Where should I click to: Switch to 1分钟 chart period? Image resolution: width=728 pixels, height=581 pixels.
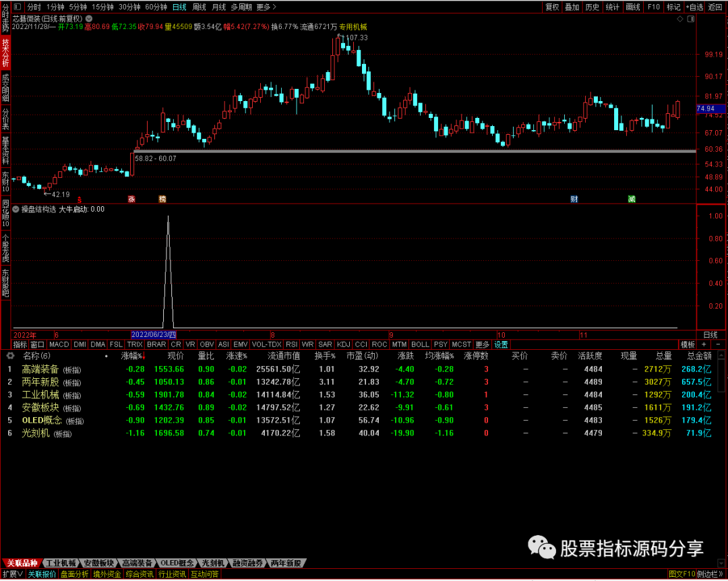coord(55,7)
